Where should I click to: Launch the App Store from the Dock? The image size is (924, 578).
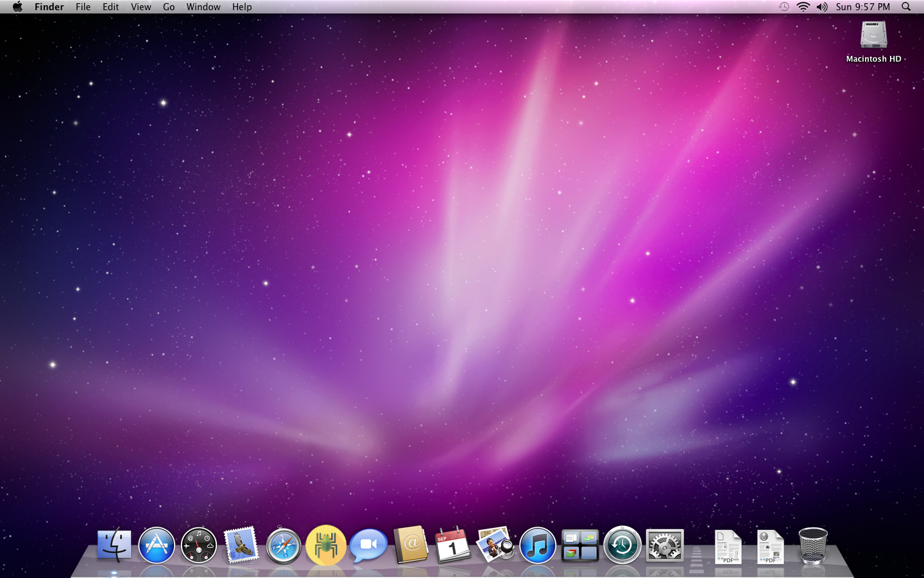pyautogui.click(x=157, y=546)
